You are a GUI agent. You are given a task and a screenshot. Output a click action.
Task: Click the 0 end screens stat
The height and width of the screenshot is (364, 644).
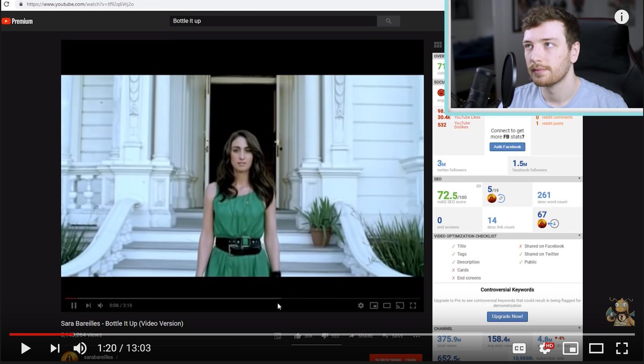[448, 223]
